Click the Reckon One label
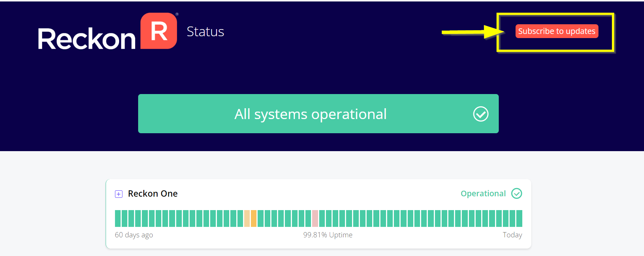Screen dimensions: 644x256 tap(153, 194)
